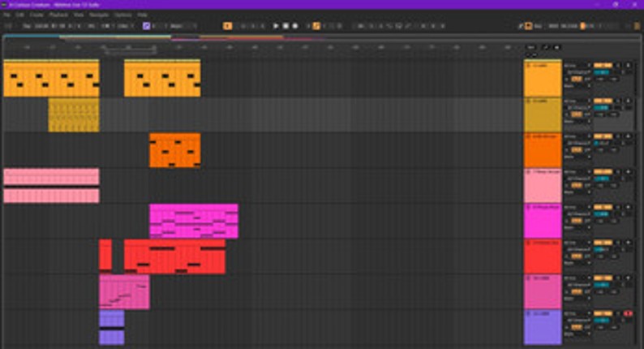
Task: Toggle the purple Scale Mode button
Action: point(146,26)
